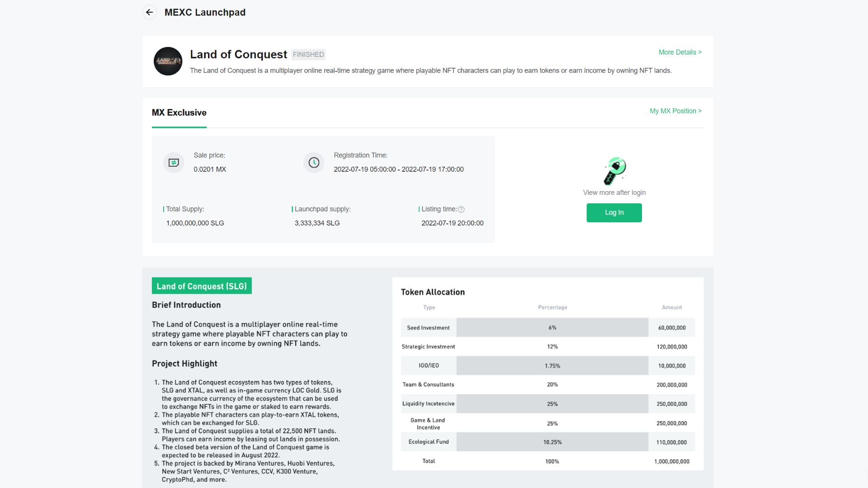Viewport: 868px width, 488px height.
Task: Click the launchpad supply 3,333,334 SLG
Action: 317,223
